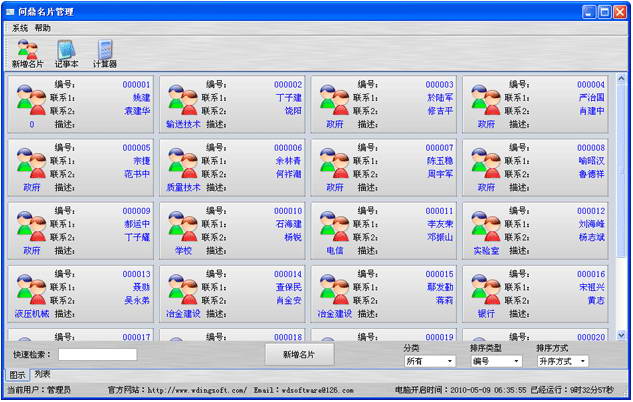The width and height of the screenshot is (633, 402).
Task: Click contact name 石海建 on card 000010
Action: [x=289, y=224]
